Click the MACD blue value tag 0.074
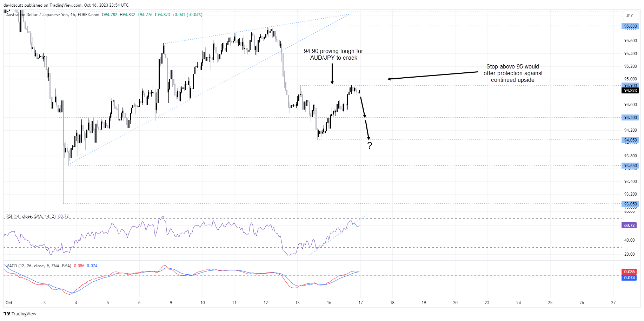 629,278
